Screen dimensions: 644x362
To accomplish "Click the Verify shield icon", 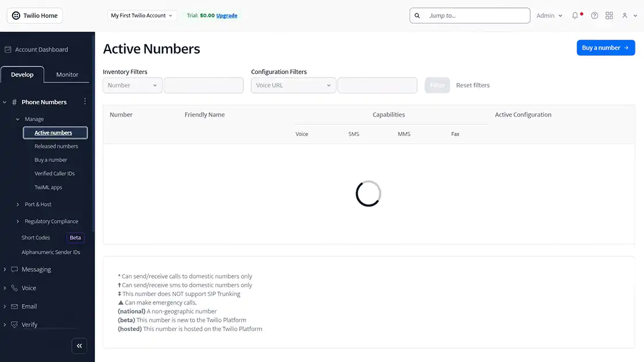I will pyautogui.click(x=14, y=325).
